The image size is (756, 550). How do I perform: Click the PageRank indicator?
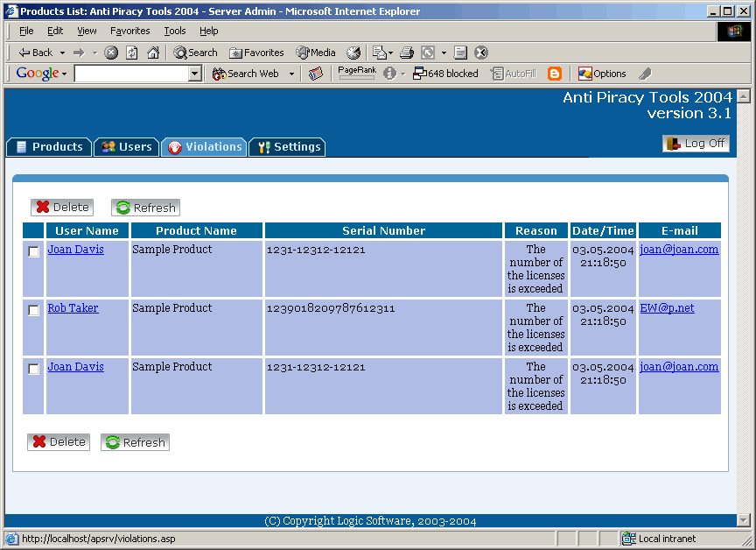point(357,73)
